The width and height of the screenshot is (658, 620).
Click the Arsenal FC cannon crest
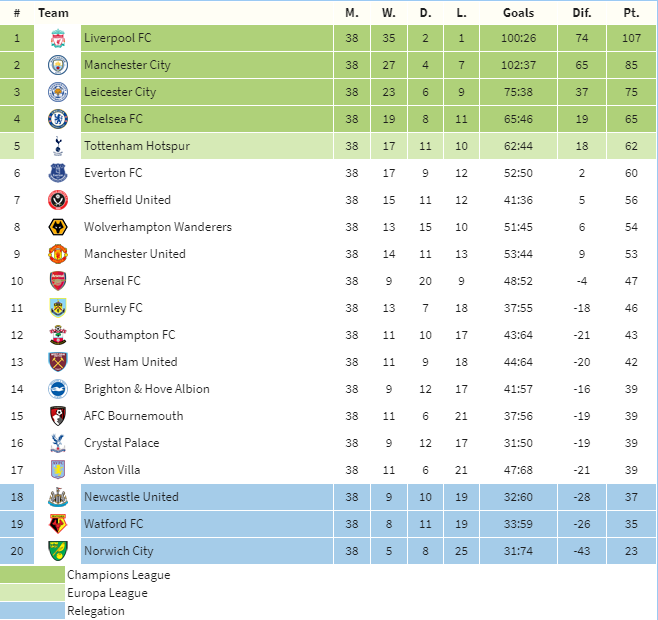[58, 281]
